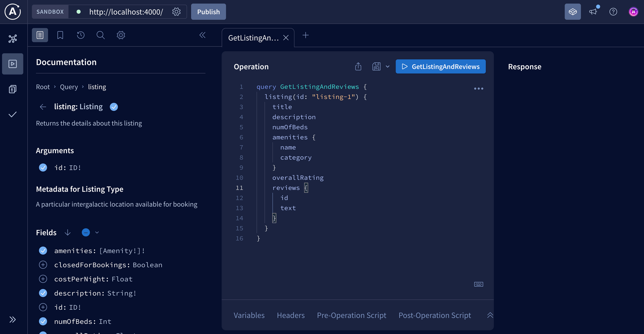
Task: Open operation bookmarks panel
Action: point(60,35)
